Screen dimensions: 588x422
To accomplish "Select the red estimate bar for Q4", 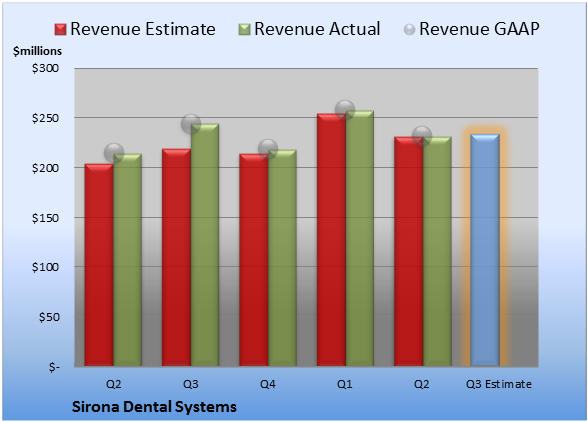I will point(254,260).
